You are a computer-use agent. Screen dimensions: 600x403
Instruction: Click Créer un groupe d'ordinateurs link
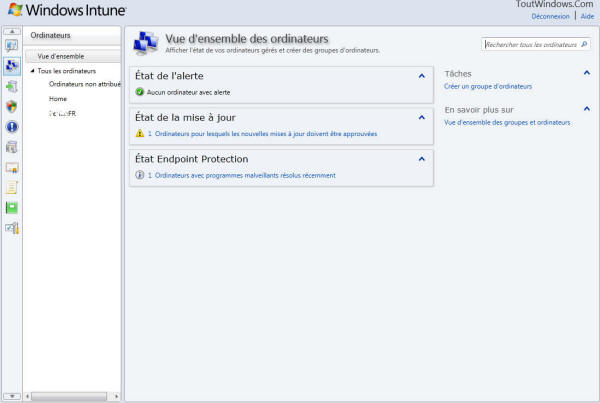tap(488, 86)
